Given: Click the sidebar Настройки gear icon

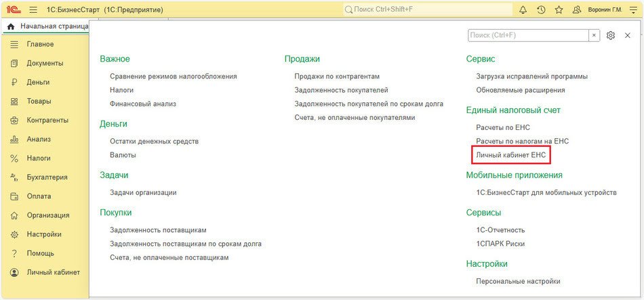Looking at the screenshot, I should 14,234.
